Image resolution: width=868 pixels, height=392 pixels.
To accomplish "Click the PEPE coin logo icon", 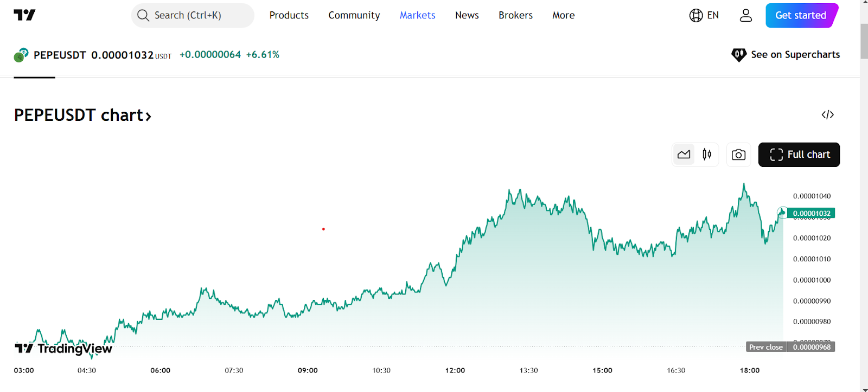I will point(21,55).
